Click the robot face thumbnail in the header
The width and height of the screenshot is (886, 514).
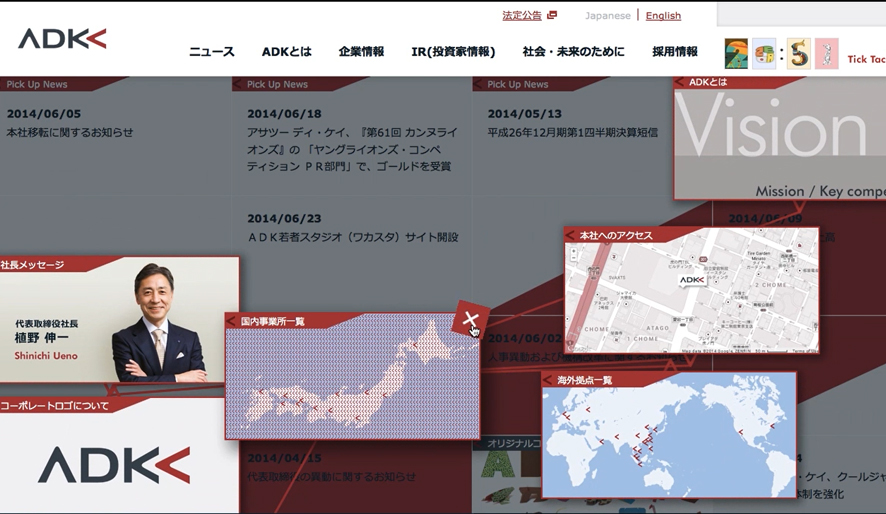point(764,54)
